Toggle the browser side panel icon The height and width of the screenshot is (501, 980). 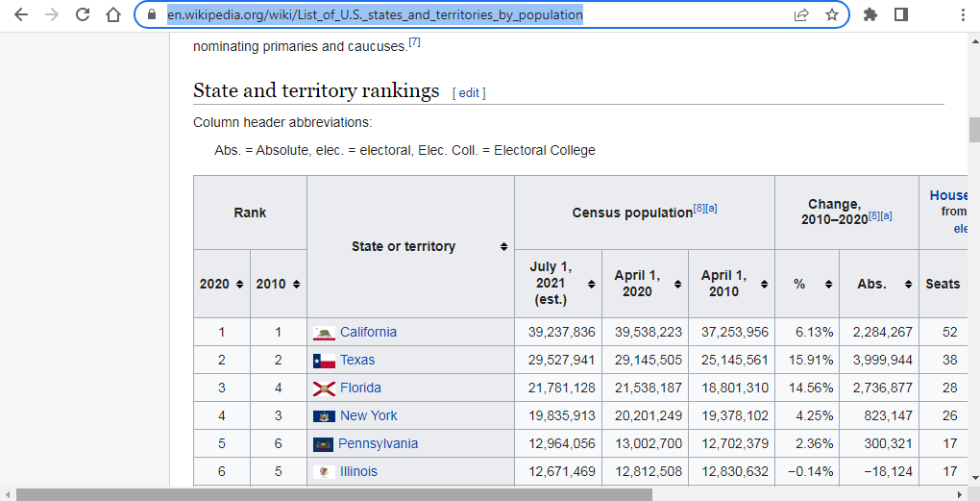pyautogui.click(x=901, y=14)
